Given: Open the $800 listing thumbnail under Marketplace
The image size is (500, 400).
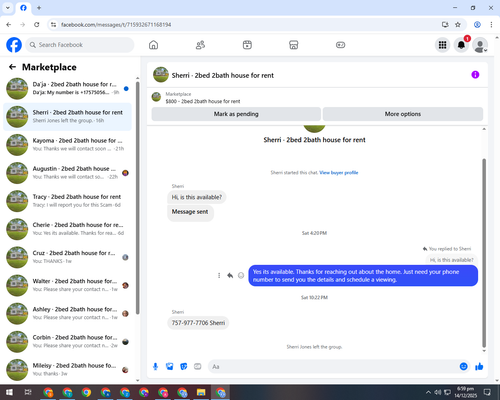Looking at the screenshot, I should pyautogui.click(x=156, y=97).
